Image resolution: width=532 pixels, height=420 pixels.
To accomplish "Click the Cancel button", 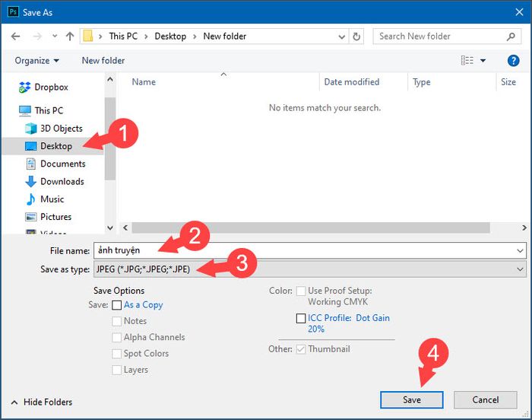I will pyautogui.click(x=485, y=399).
